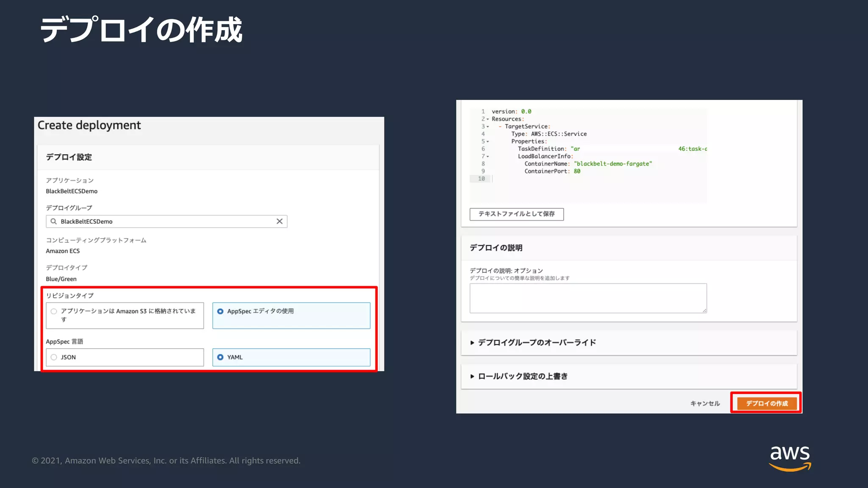Select AppSpec エディタの使用 radio option
Viewport: 868px width, 488px height.
coord(220,311)
